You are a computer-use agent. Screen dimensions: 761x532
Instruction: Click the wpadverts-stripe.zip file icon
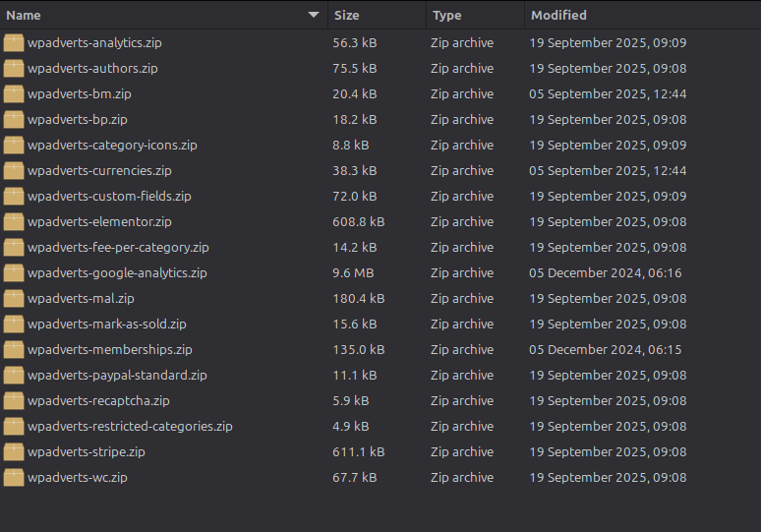(13, 452)
